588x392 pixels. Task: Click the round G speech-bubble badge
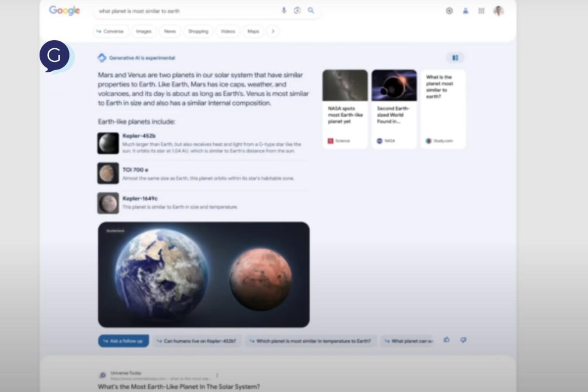pyautogui.click(x=55, y=56)
